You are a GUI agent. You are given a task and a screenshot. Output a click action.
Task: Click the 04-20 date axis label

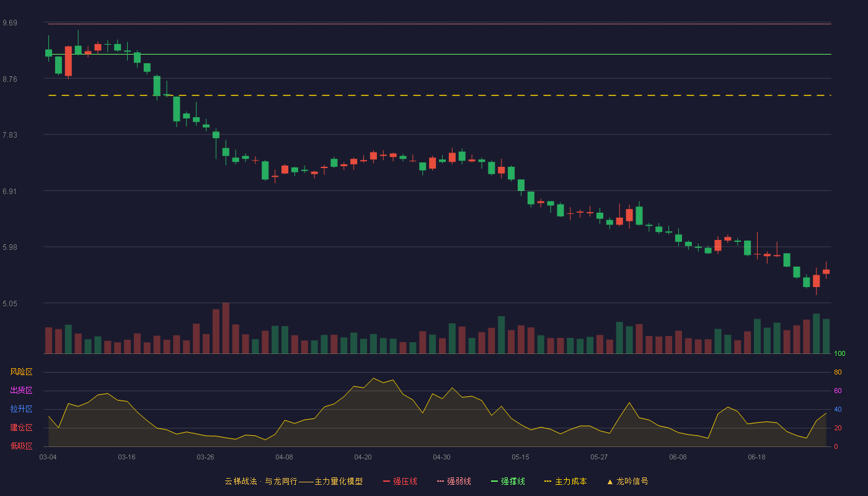363,457
